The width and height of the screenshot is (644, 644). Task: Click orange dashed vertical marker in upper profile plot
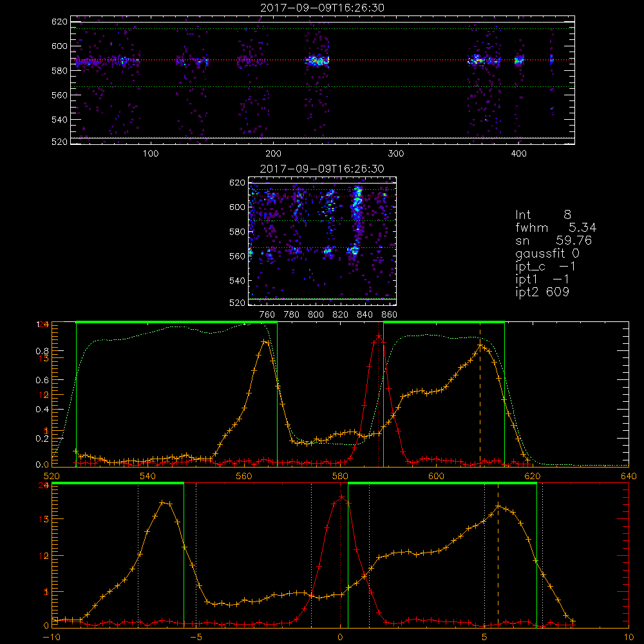480,394
